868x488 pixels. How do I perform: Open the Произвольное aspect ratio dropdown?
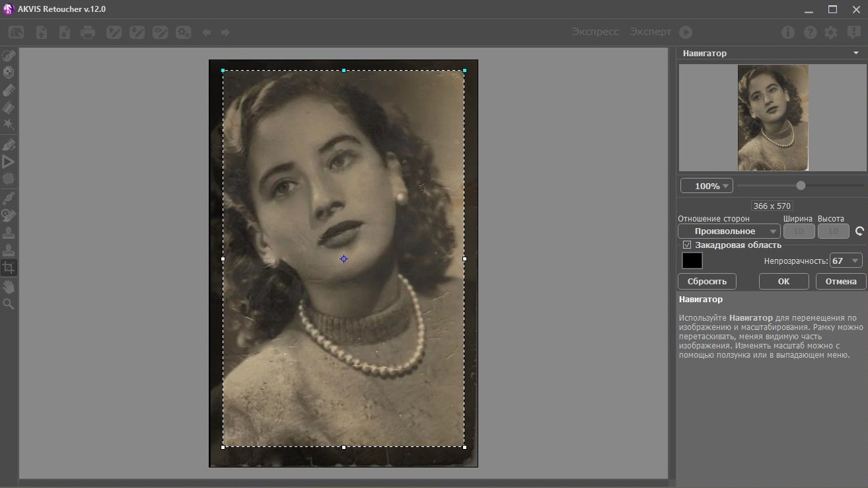[x=729, y=231]
